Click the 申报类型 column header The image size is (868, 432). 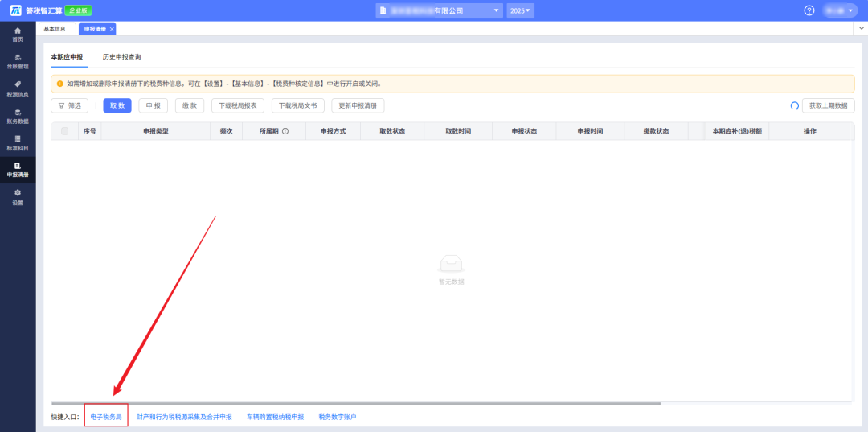pyautogui.click(x=156, y=131)
